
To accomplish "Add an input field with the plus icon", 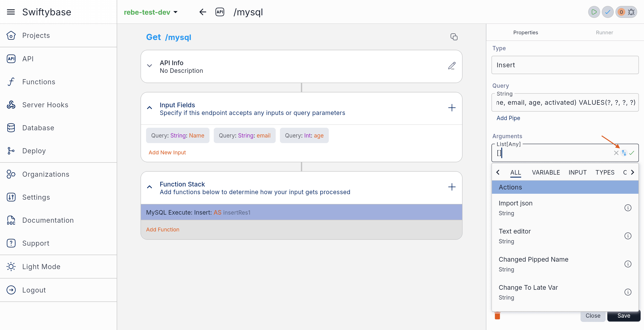I will [452, 108].
